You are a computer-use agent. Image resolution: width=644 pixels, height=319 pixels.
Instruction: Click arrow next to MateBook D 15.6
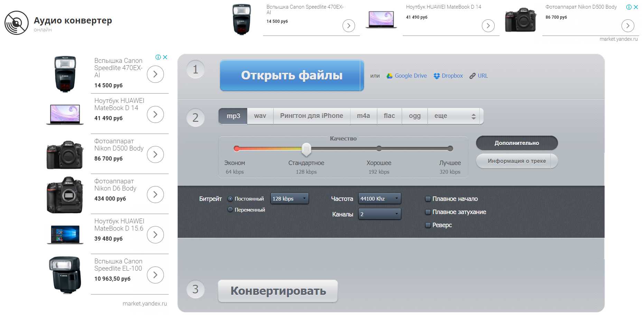pyautogui.click(x=155, y=235)
